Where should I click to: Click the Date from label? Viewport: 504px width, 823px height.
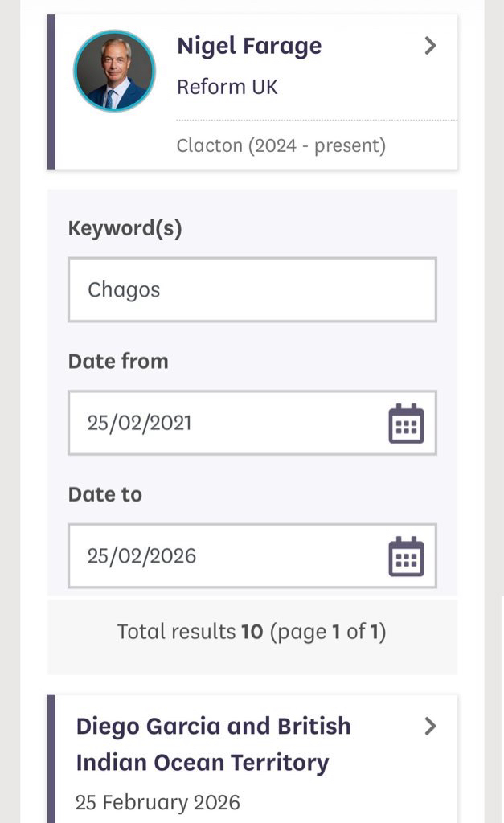[x=118, y=362]
